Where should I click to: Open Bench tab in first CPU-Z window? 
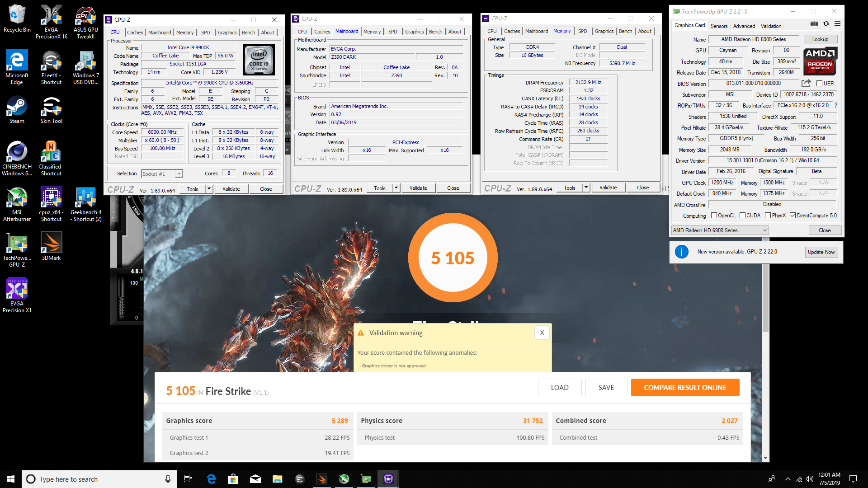click(248, 33)
